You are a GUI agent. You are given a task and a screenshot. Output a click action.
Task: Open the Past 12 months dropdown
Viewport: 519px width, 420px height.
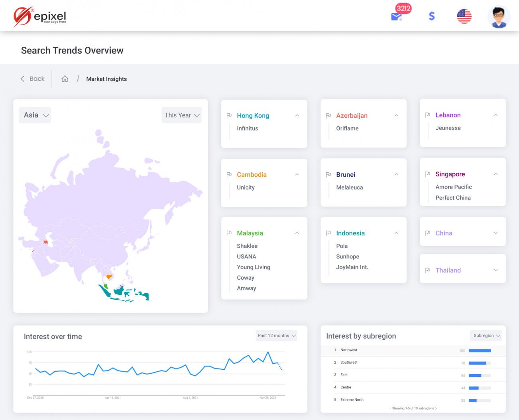pos(276,336)
